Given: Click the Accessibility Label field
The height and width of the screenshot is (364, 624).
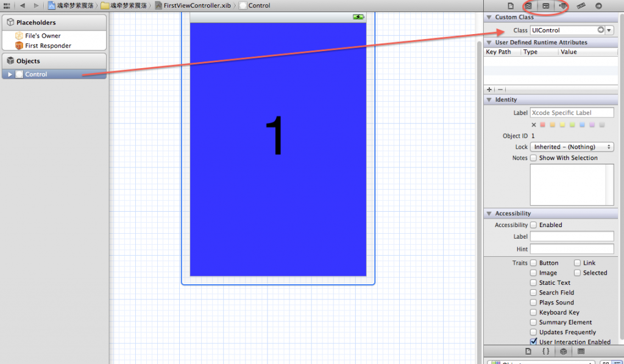Looking at the screenshot, I should pos(572,236).
